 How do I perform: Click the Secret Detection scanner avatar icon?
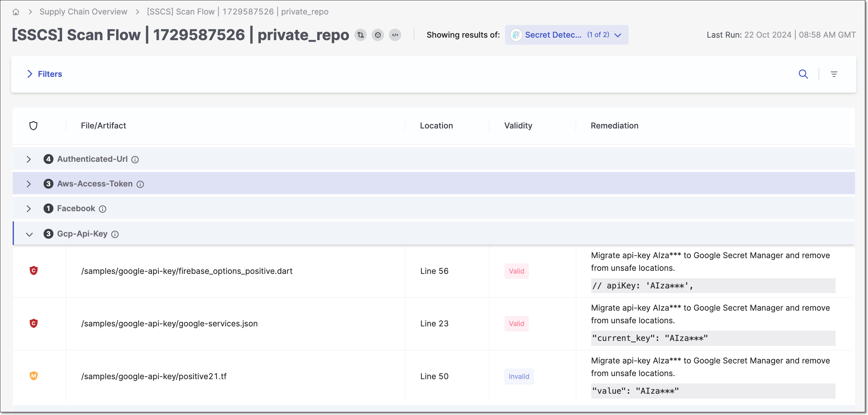(516, 35)
